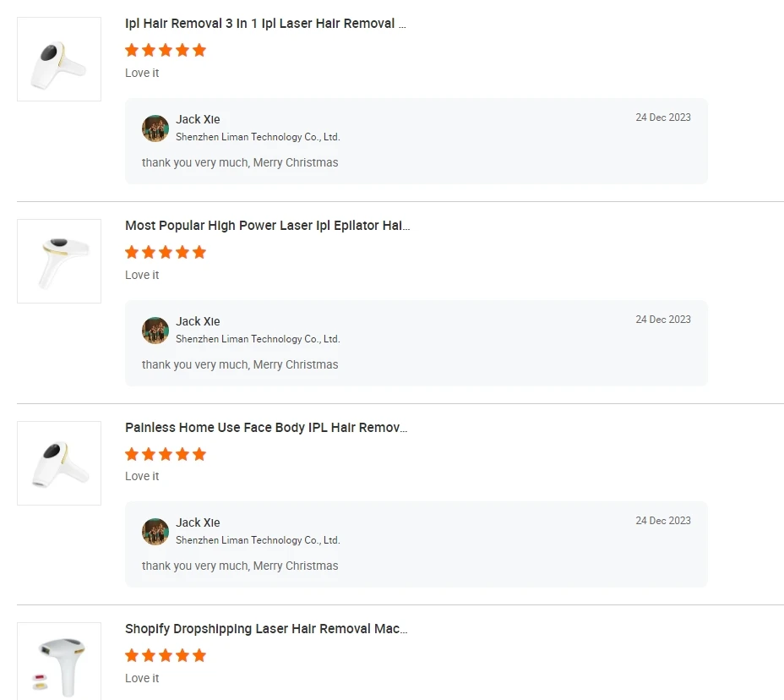
Task: Click Shenzhen Liman Technology in the second reply
Action: pyautogui.click(x=258, y=339)
